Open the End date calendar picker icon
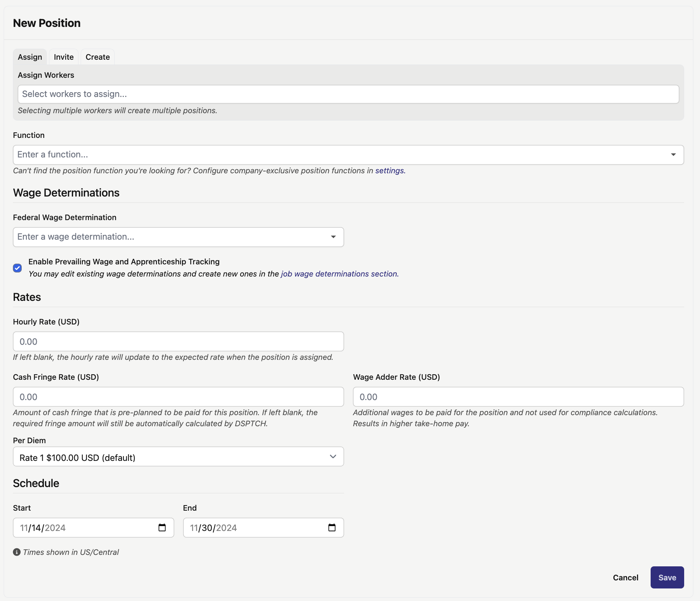This screenshot has width=700, height=601. (x=332, y=528)
